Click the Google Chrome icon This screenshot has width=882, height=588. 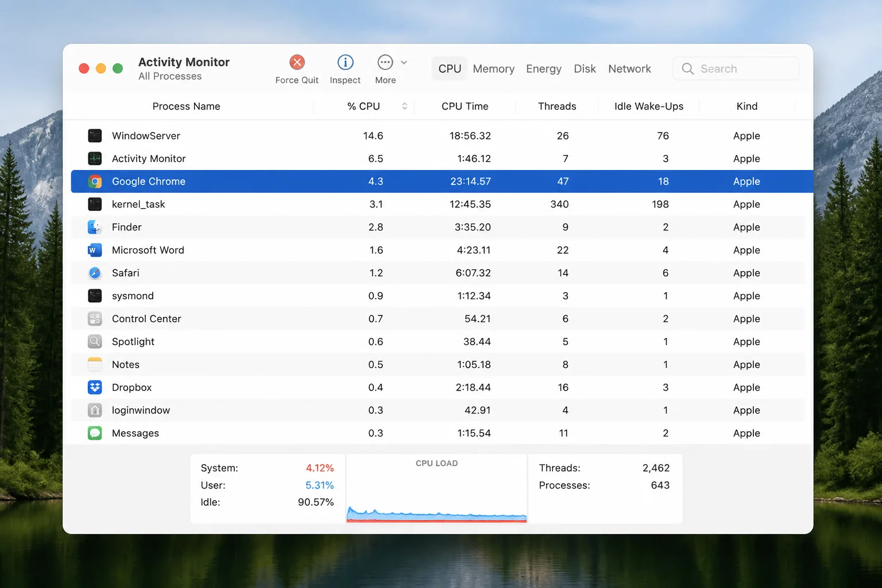point(95,181)
